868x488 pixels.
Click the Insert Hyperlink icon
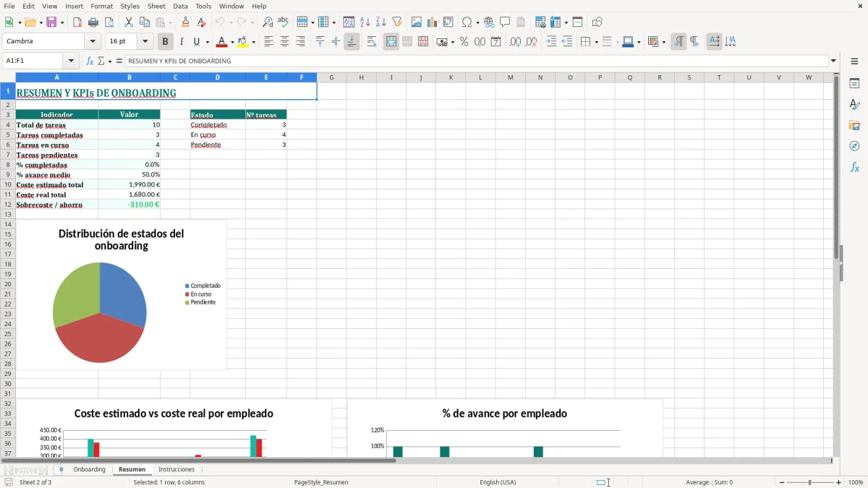pyautogui.click(x=489, y=22)
